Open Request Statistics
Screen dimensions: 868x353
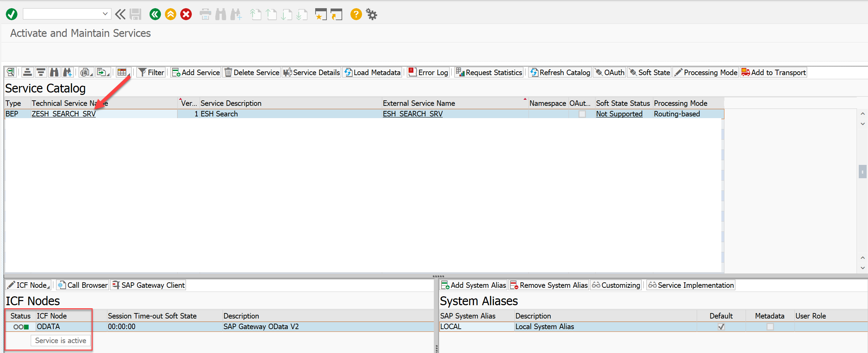489,72
